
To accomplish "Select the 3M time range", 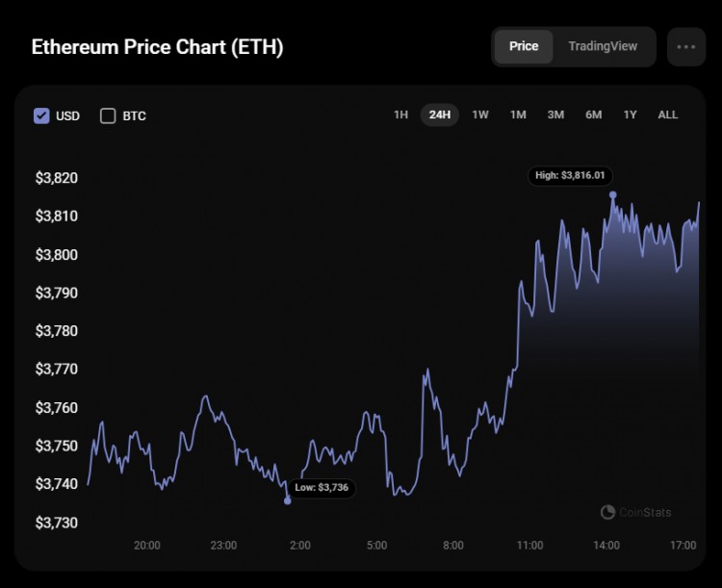I will click(x=555, y=115).
